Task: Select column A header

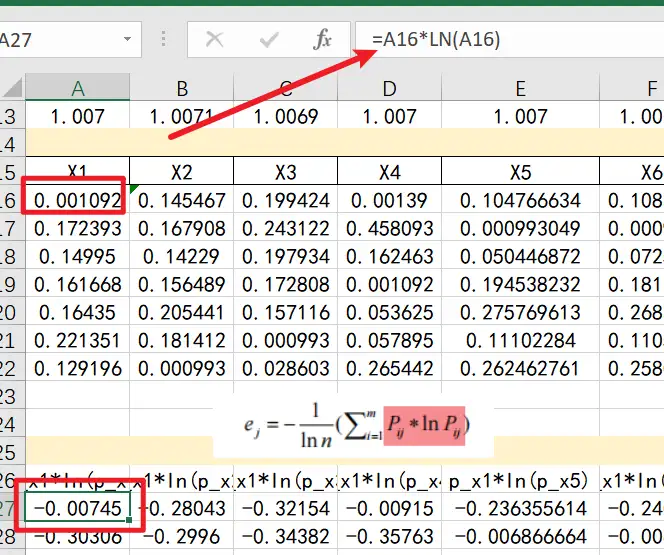Action: coord(77,88)
